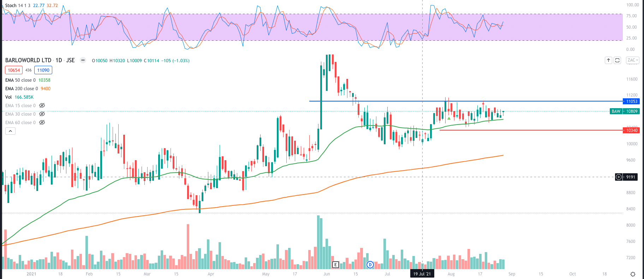
Task: Select the Vol indicator legend entry
Action: (8, 97)
